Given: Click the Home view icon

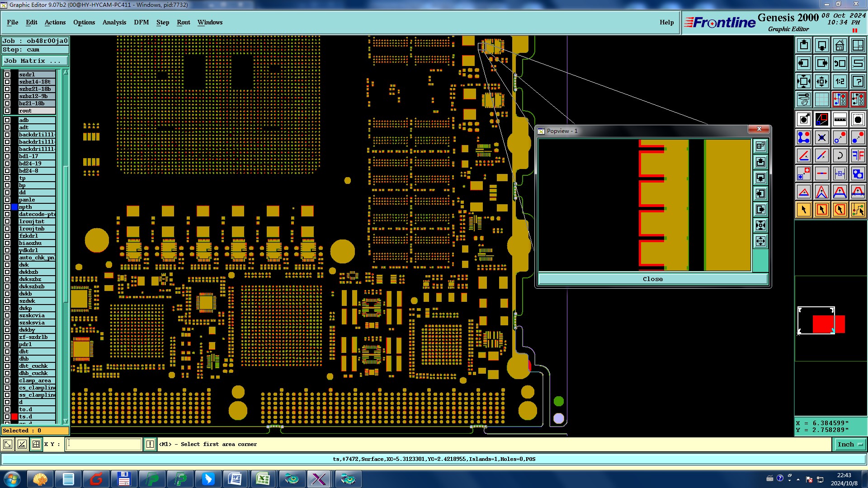Looking at the screenshot, I should 840,45.
